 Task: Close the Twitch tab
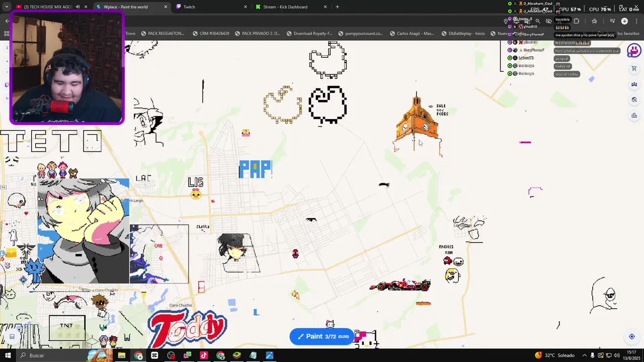coord(246,7)
